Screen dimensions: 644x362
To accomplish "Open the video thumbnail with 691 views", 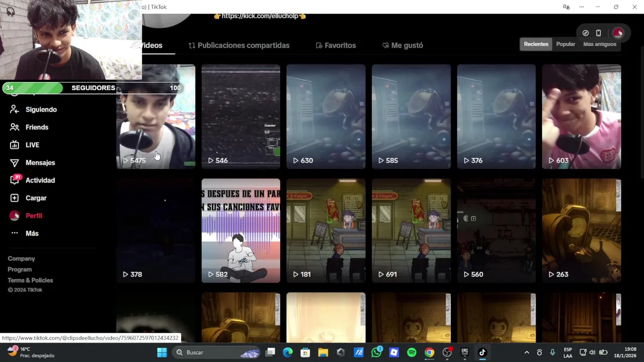I will point(411,231).
